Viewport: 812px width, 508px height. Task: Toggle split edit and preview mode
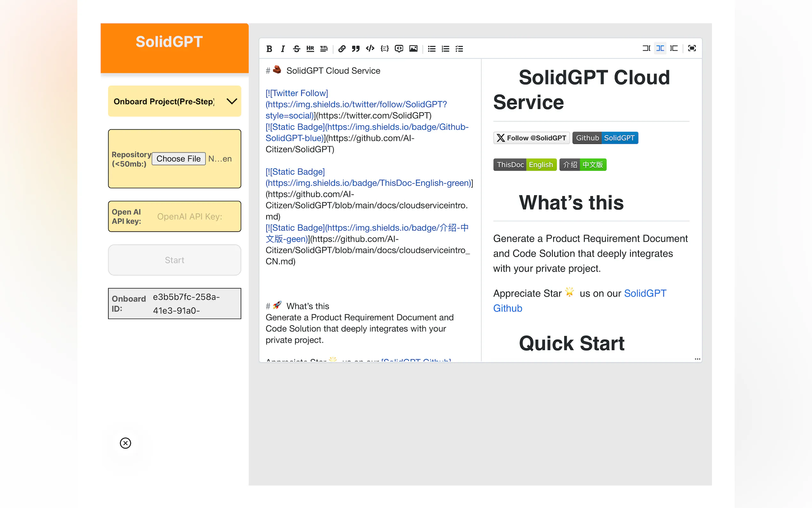[660, 48]
